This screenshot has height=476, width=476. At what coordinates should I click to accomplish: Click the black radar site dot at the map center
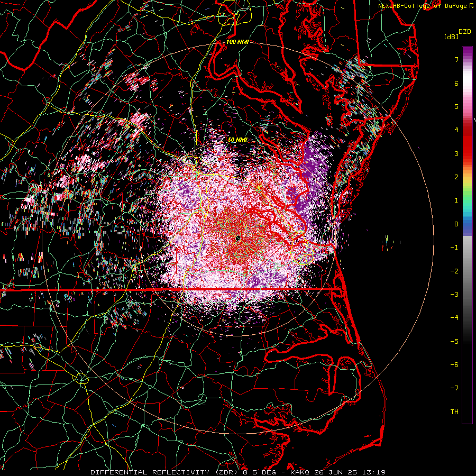(x=238, y=238)
